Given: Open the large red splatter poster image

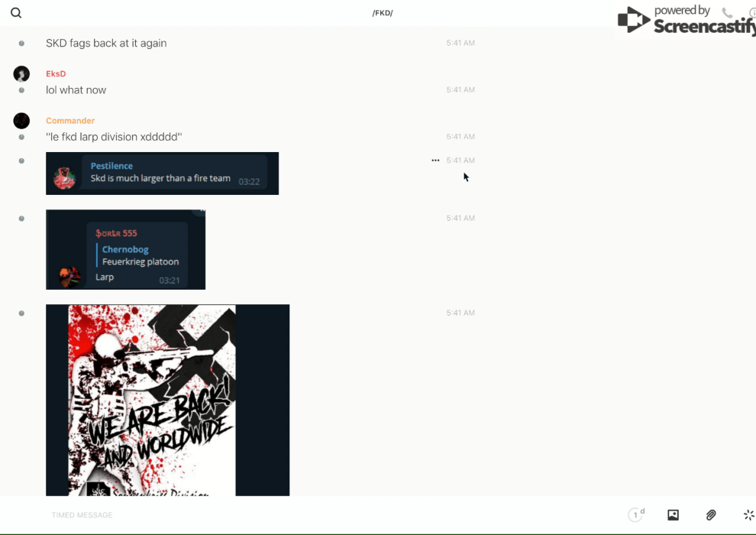Looking at the screenshot, I should coord(167,400).
